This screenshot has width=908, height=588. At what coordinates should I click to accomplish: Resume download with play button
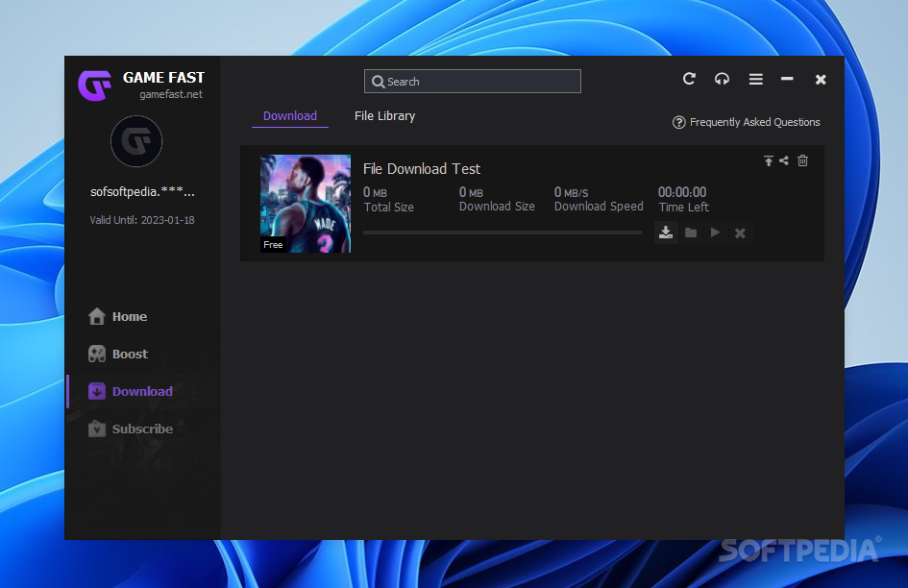[715, 233]
